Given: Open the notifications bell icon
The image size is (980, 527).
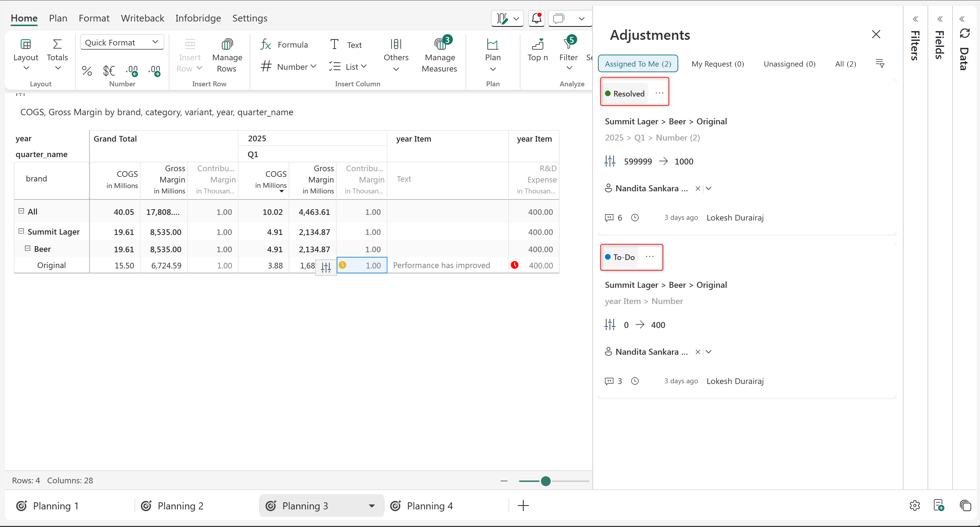Looking at the screenshot, I should tap(536, 18).
